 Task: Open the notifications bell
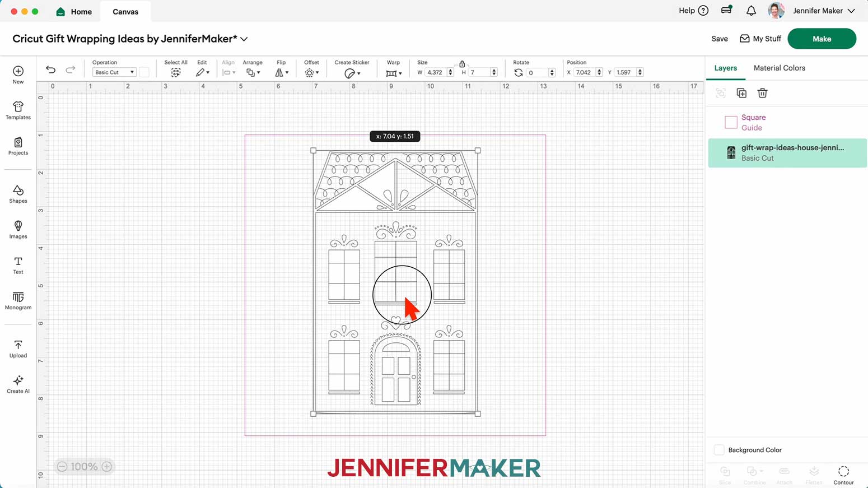751,11
